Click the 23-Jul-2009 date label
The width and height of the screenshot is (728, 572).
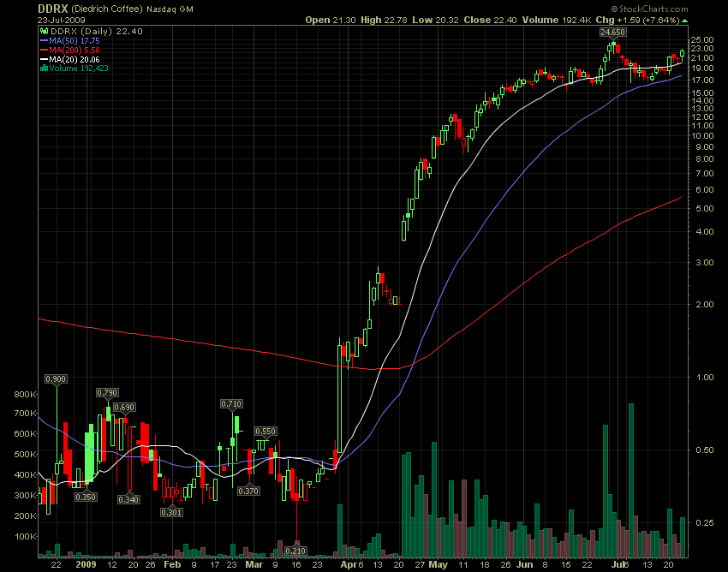pyautogui.click(x=62, y=21)
